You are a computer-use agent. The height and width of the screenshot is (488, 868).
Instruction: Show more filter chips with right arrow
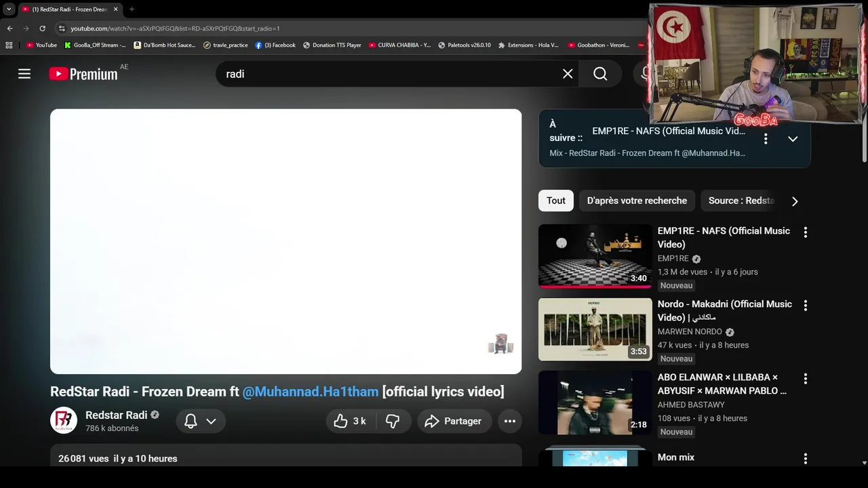[795, 201]
